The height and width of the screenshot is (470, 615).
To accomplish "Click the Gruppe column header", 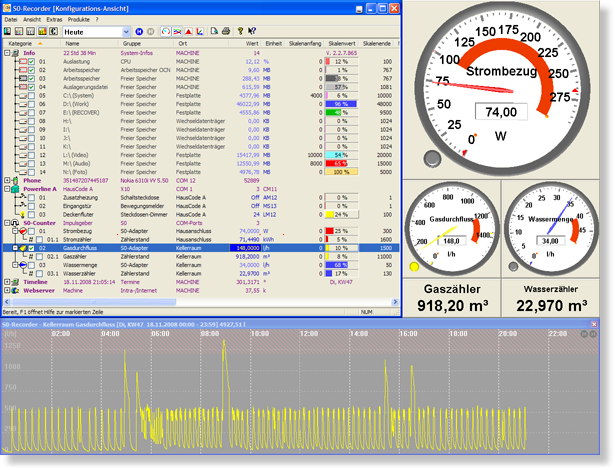I will pos(132,44).
